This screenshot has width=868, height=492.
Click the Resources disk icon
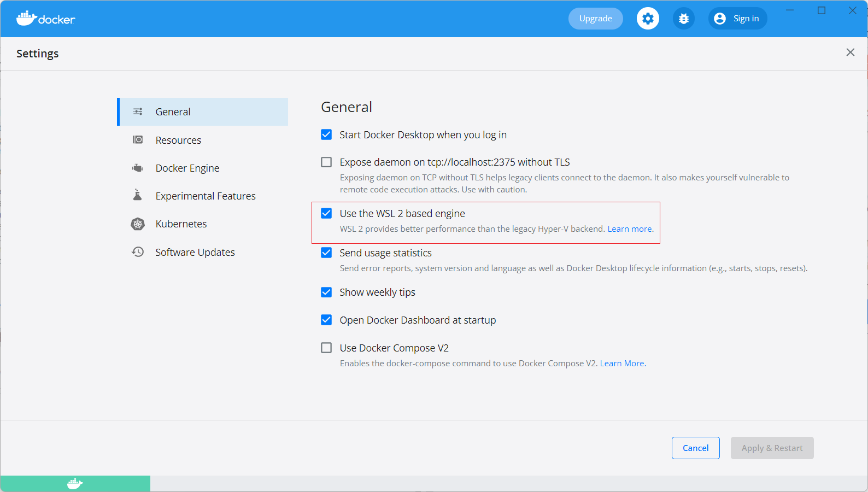tap(138, 140)
